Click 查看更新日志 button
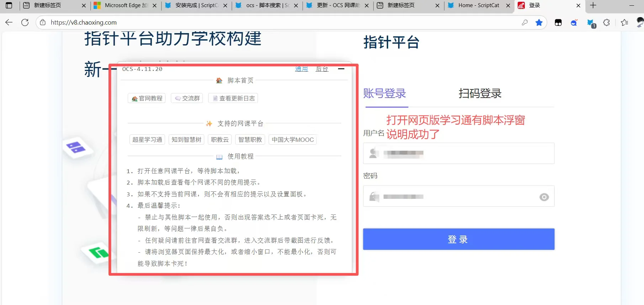 pos(233,98)
